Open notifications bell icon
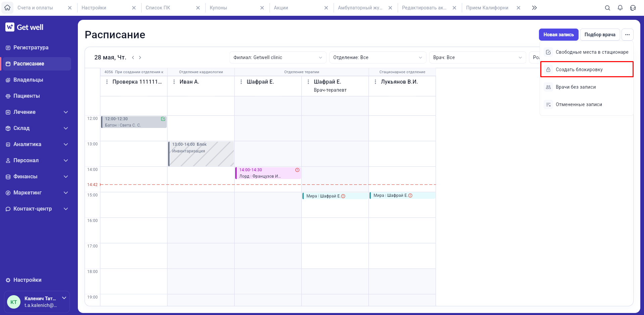This screenshot has height=315, width=644. point(620,8)
